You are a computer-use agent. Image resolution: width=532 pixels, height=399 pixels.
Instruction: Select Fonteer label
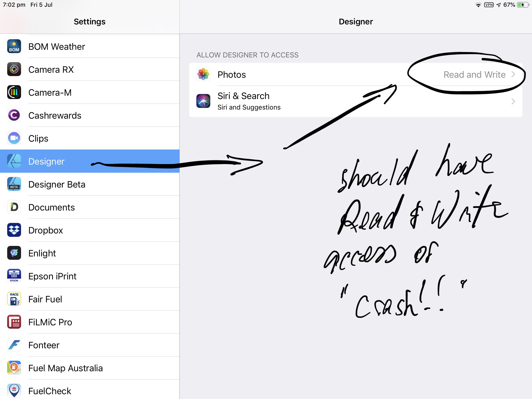pyautogui.click(x=44, y=345)
